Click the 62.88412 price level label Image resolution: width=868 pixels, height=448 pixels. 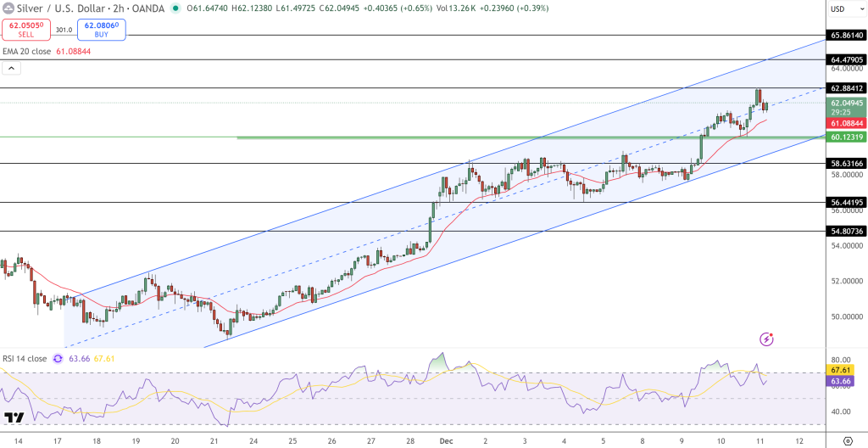[847, 88]
